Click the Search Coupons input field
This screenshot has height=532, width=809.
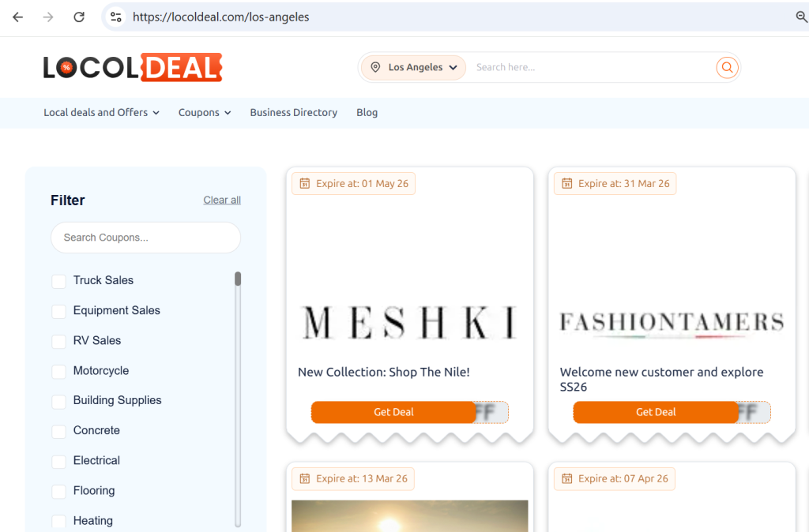tap(145, 238)
